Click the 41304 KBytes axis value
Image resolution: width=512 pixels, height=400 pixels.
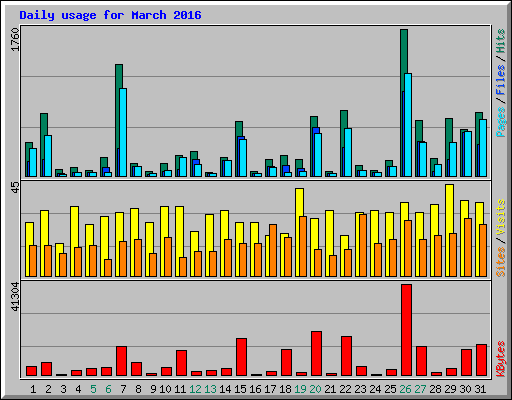(15, 297)
